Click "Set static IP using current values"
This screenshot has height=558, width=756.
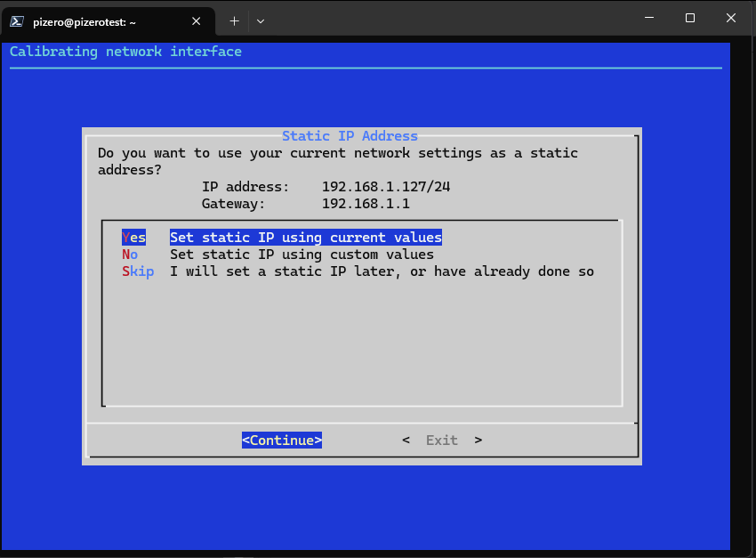305,238
